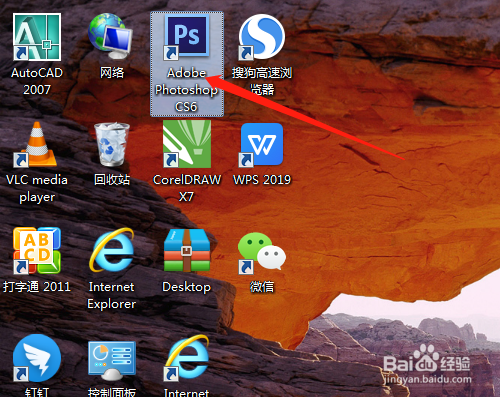Screen dimensions: 500x397
Task: Select the CorelDRAW X7 shortcut icon
Action: (187, 144)
